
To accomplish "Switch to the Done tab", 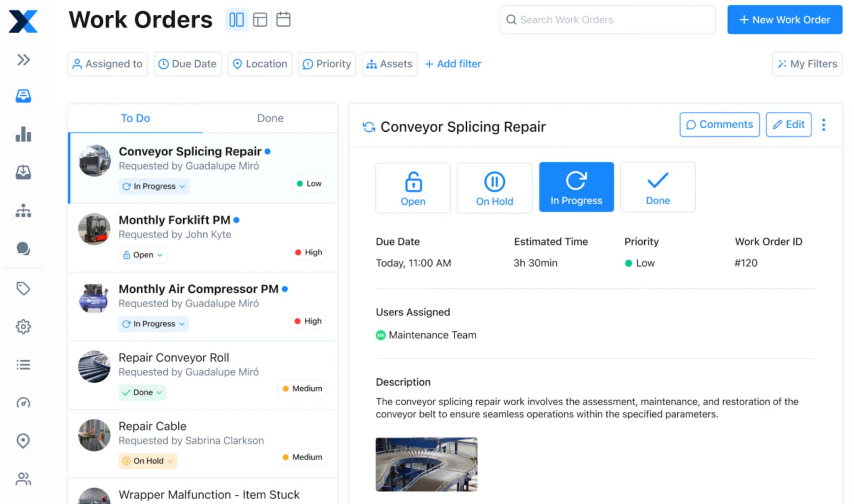I will coord(270,118).
